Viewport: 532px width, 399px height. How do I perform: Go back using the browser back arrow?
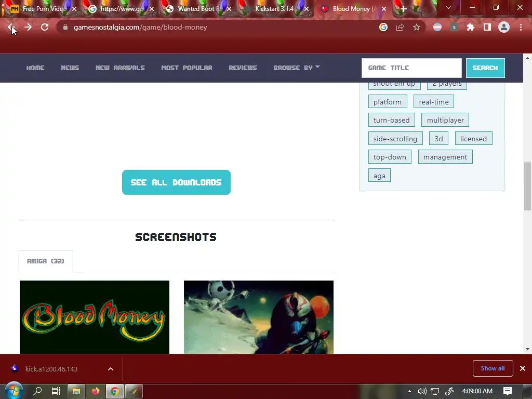tap(10, 27)
